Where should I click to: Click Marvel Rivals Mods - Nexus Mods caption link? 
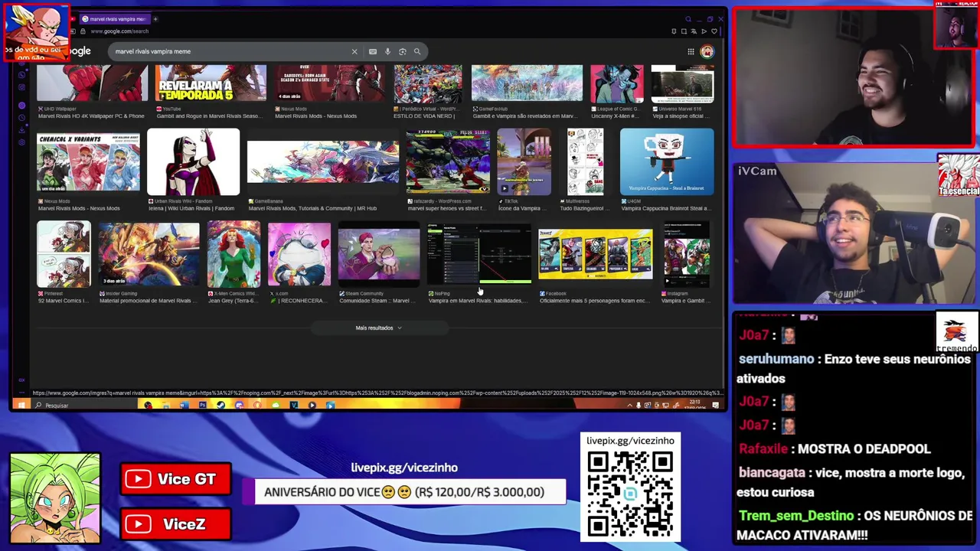(79, 208)
